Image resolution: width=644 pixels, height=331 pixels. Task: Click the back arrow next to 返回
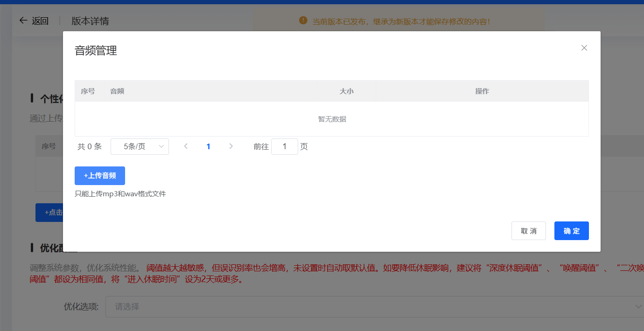(23, 21)
